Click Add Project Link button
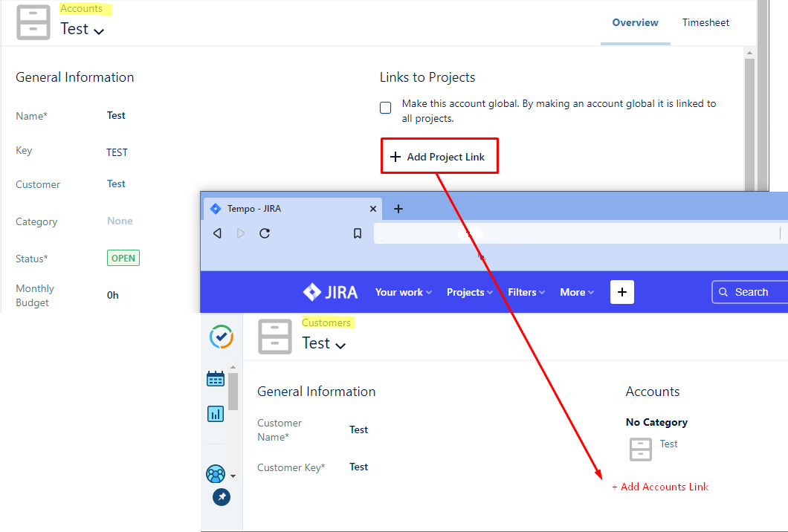788x532 pixels. 439,157
